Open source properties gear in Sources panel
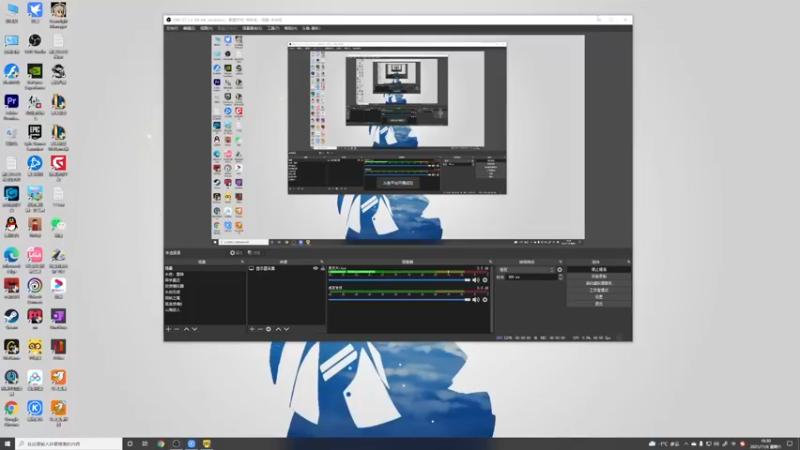The image size is (800, 450). tap(268, 329)
